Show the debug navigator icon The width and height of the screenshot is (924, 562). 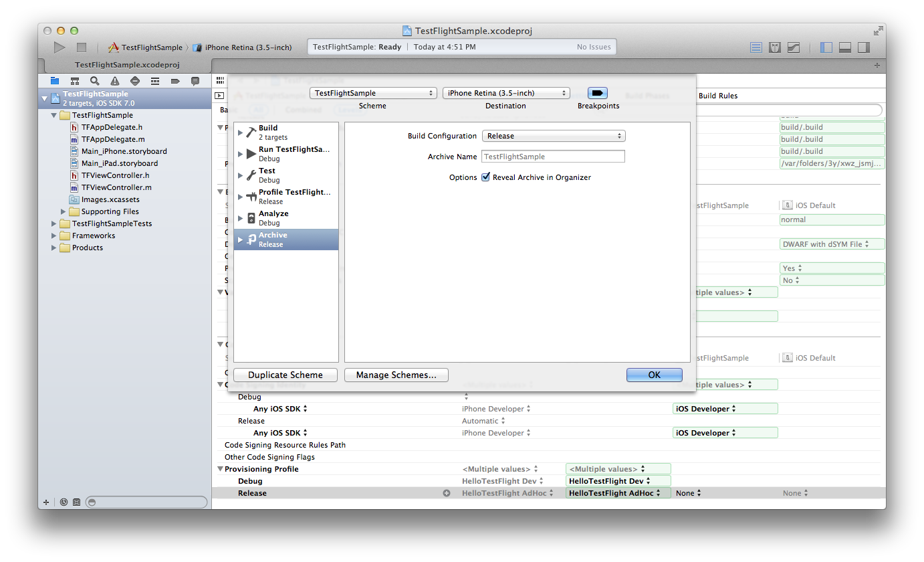coord(155,81)
